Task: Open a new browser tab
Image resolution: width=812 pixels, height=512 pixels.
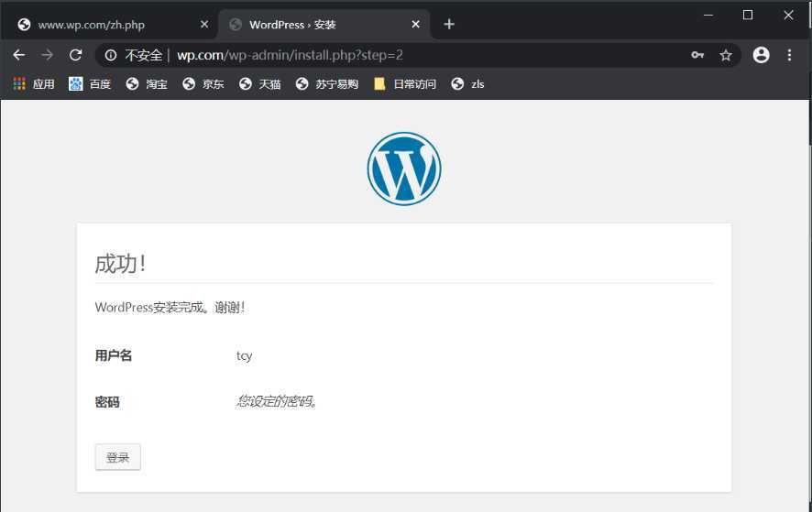Action: click(x=449, y=25)
